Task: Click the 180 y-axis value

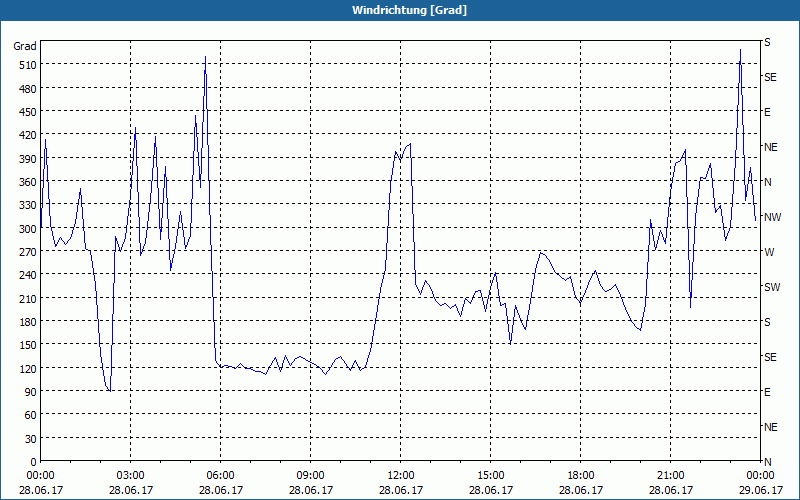Action: pos(28,321)
